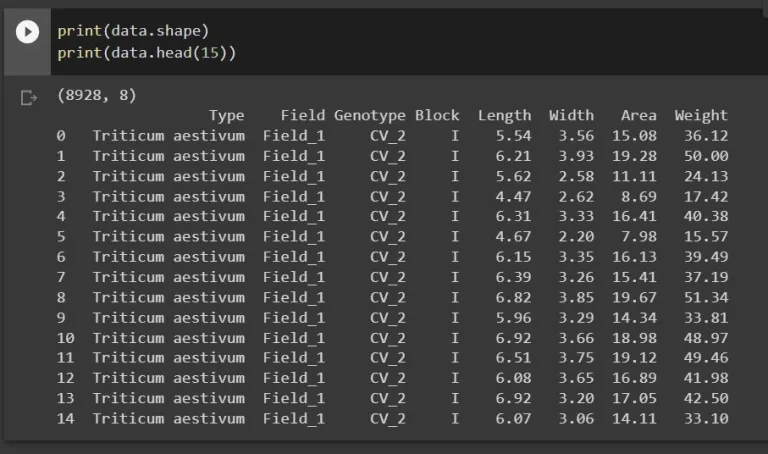The image size is (768, 454).
Task: Run the code cell with play button
Action: 27,32
